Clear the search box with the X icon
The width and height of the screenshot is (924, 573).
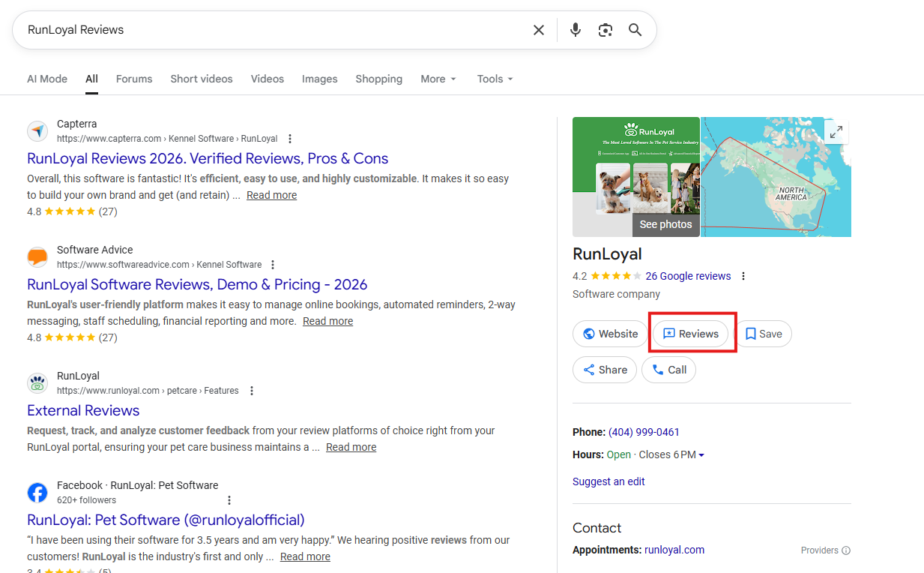pyautogui.click(x=539, y=30)
